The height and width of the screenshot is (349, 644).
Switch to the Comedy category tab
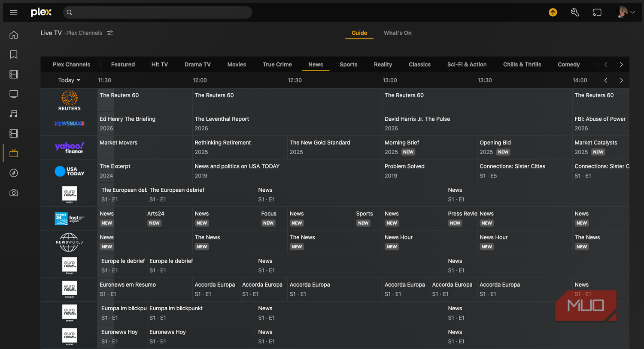[x=569, y=64]
